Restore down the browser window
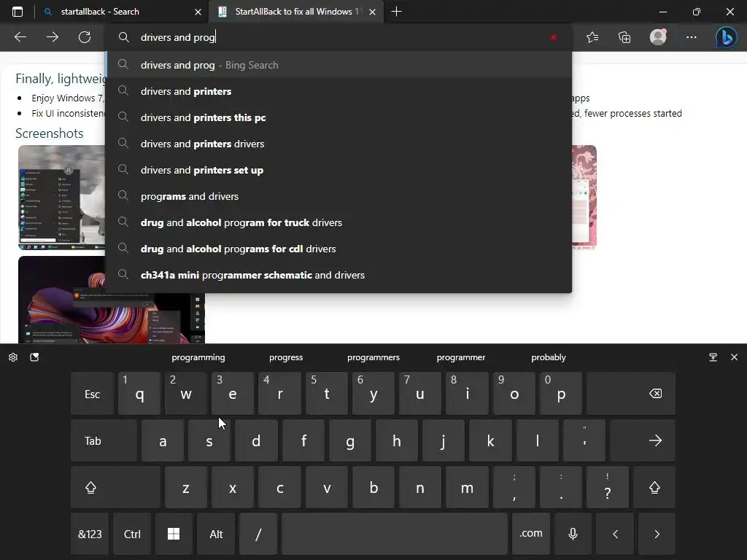The image size is (747, 560). point(697,12)
